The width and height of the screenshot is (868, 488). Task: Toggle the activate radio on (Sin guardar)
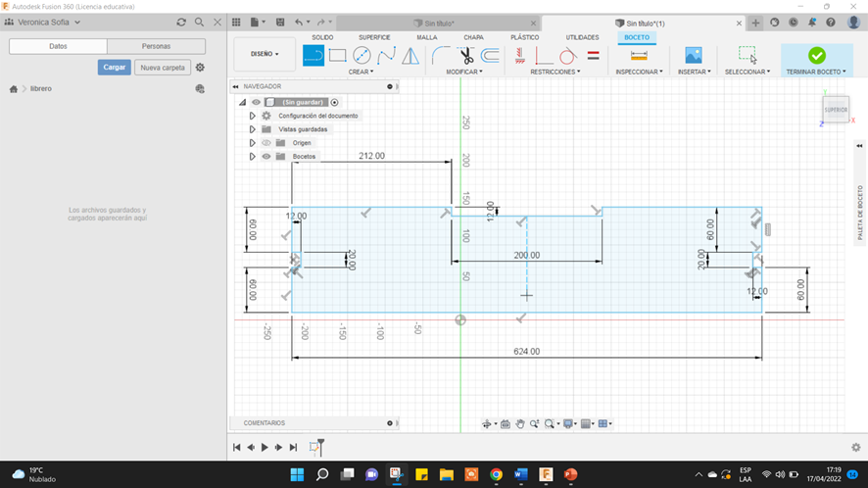[335, 102]
